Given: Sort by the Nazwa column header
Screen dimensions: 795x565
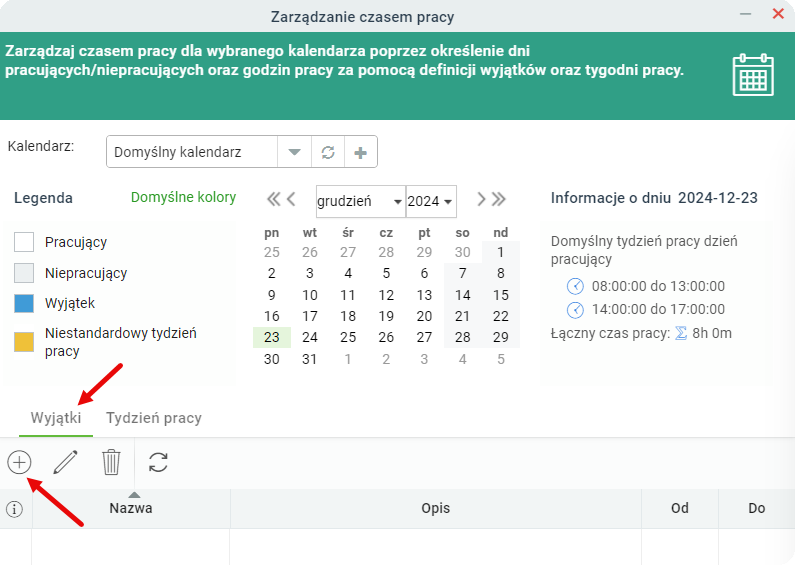Looking at the screenshot, I should pos(131,508).
